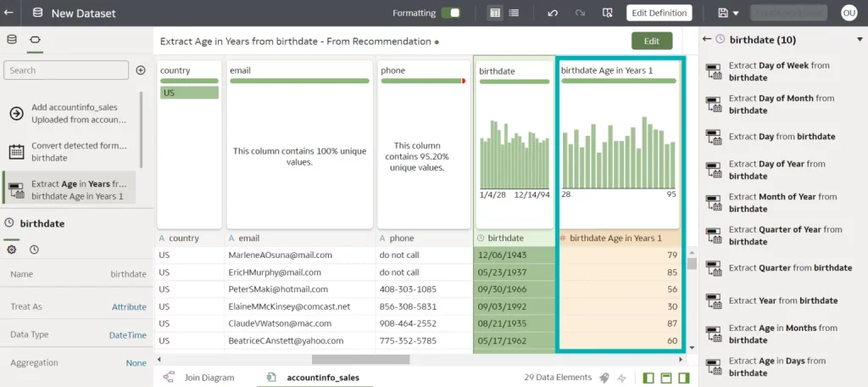Switch to the Join Diagram tab
This screenshot has height=387, width=868.
coord(209,378)
